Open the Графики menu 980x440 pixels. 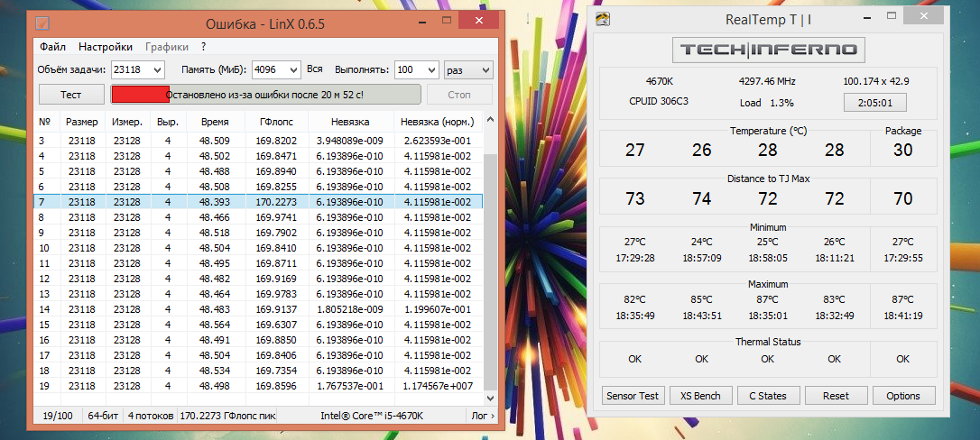[167, 47]
